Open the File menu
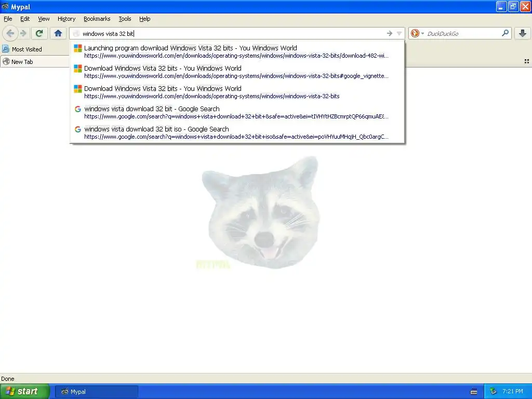This screenshot has width=532, height=399. point(8,19)
